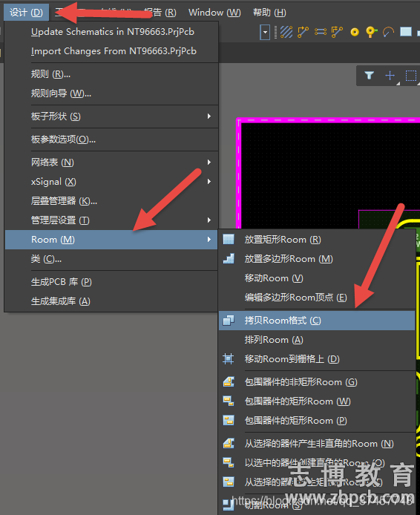This screenshot has height=515, width=420.
Task: Click the 放置矩形Room rectangle icon
Action: (229, 240)
